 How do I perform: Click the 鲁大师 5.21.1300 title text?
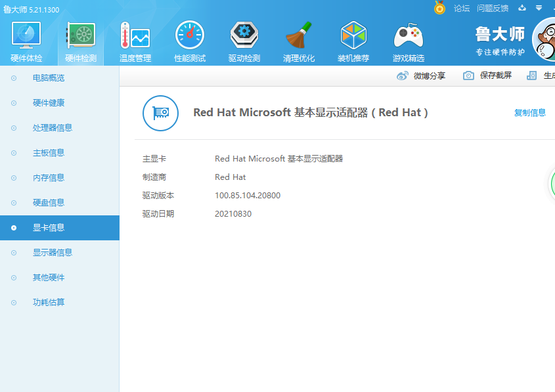(31, 10)
